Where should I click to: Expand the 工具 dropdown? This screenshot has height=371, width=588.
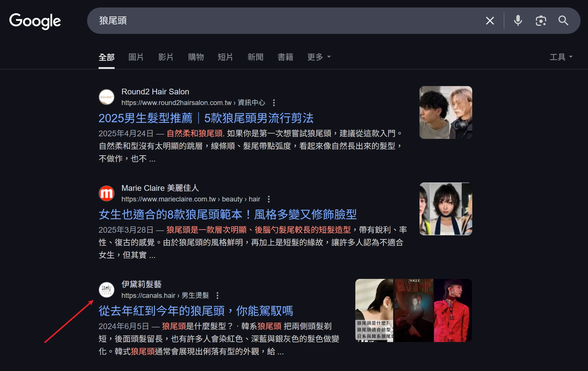point(561,57)
